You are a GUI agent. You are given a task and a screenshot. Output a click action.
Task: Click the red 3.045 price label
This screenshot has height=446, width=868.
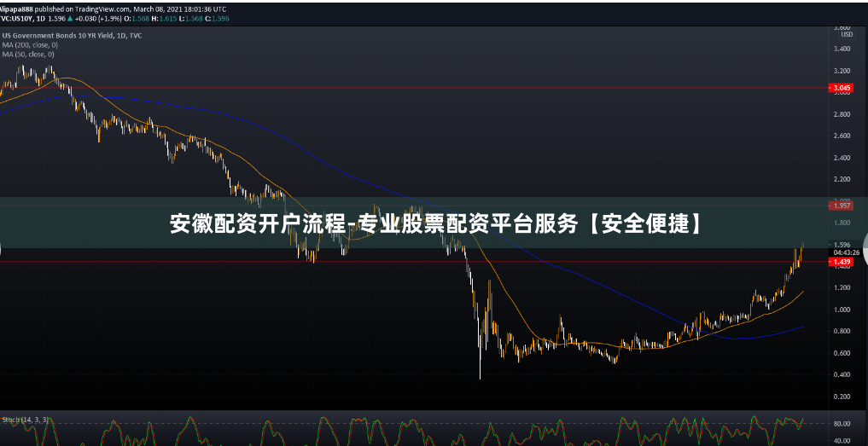tap(841, 88)
